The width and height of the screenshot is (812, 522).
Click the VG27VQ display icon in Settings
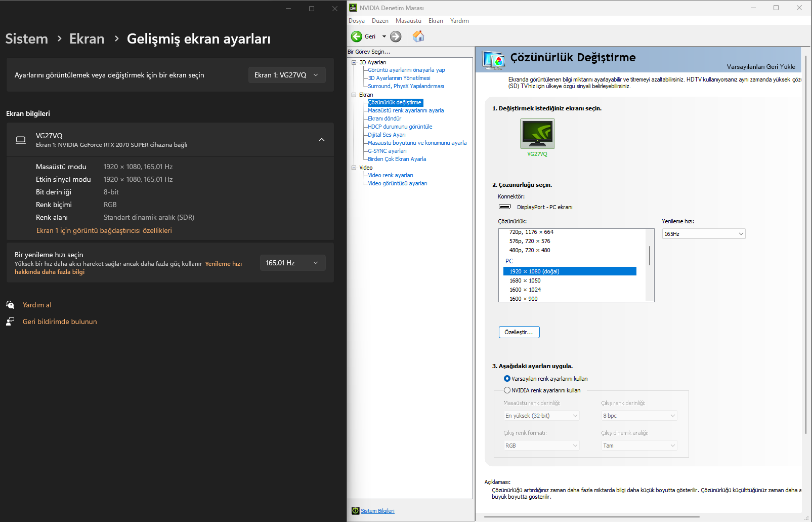[21, 140]
